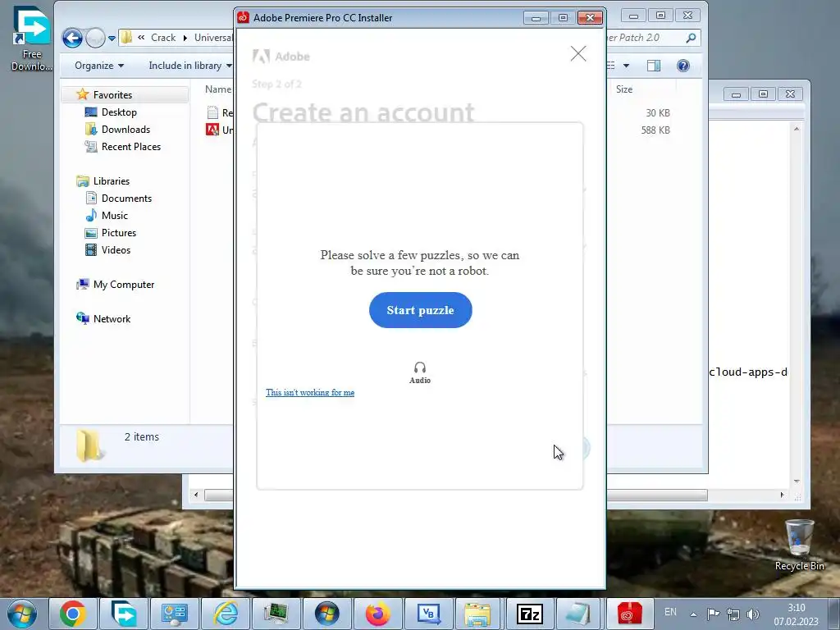
Task: Open Explorer help with the question mark
Action: click(x=683, y=66)
